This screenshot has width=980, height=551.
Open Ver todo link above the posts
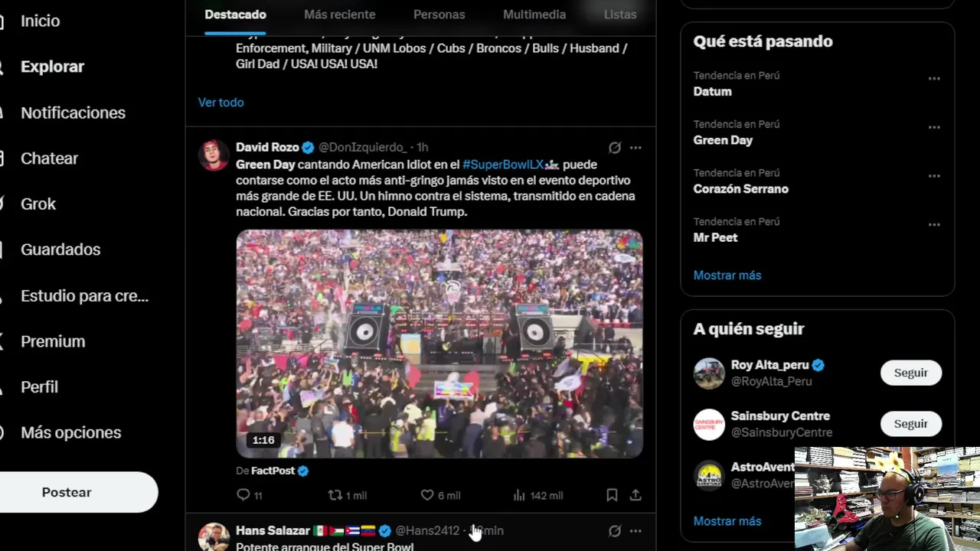coord(220,102)
